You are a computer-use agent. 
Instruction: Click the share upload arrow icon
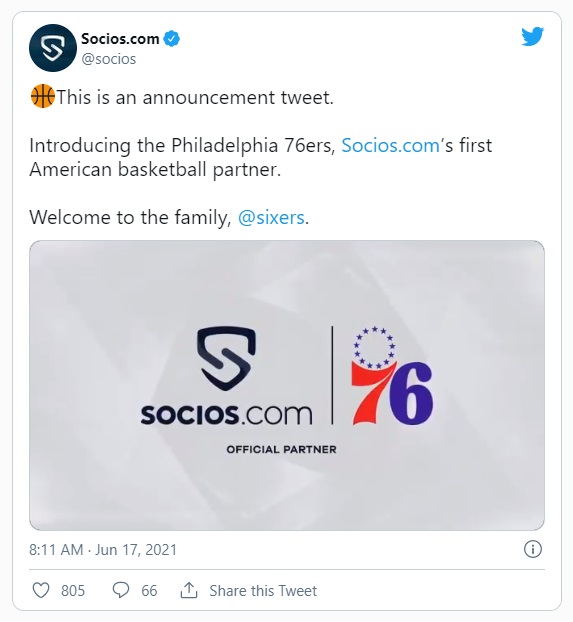189,590
